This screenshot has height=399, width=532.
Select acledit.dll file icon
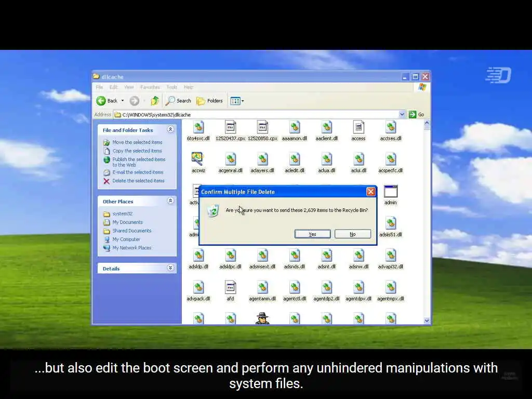tap(294, 159)
